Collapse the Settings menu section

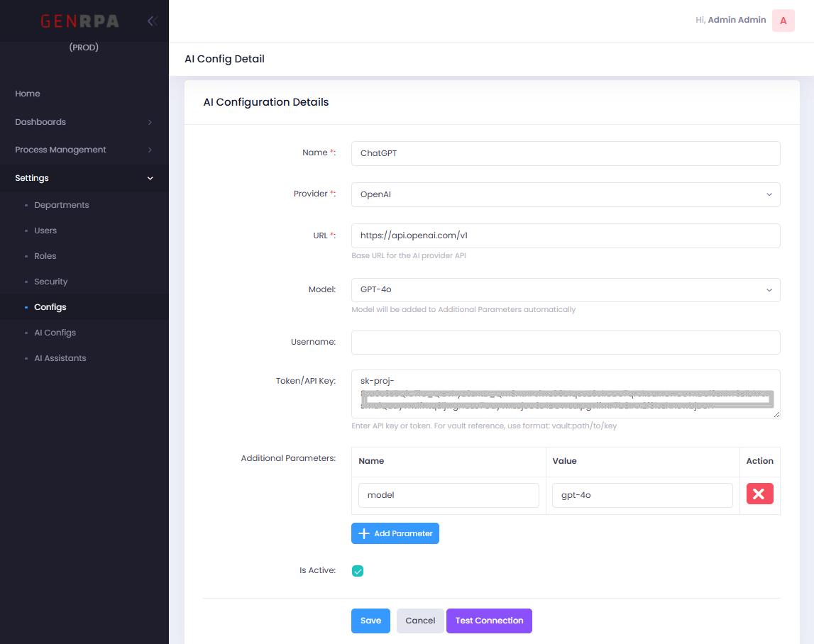click(84, 178)
